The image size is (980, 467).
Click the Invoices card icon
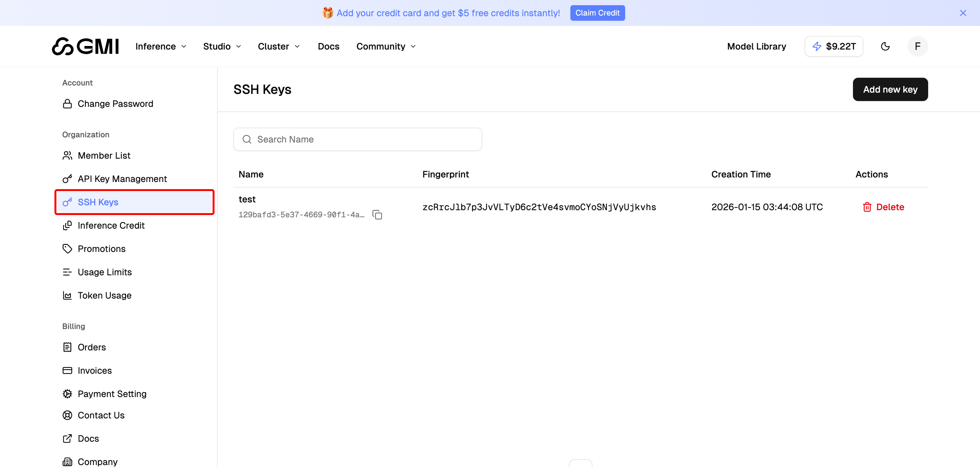pos(67,370)
